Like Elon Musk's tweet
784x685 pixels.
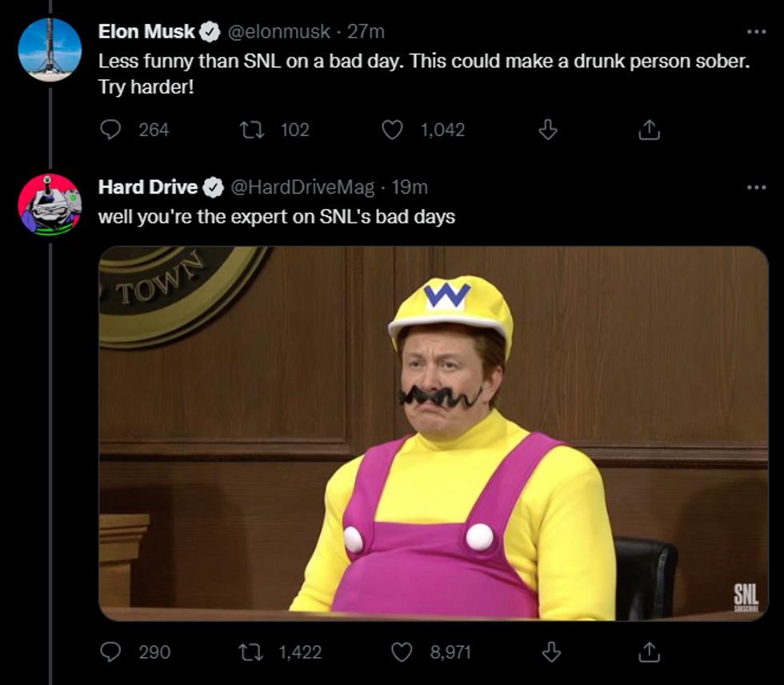(392, 130)
